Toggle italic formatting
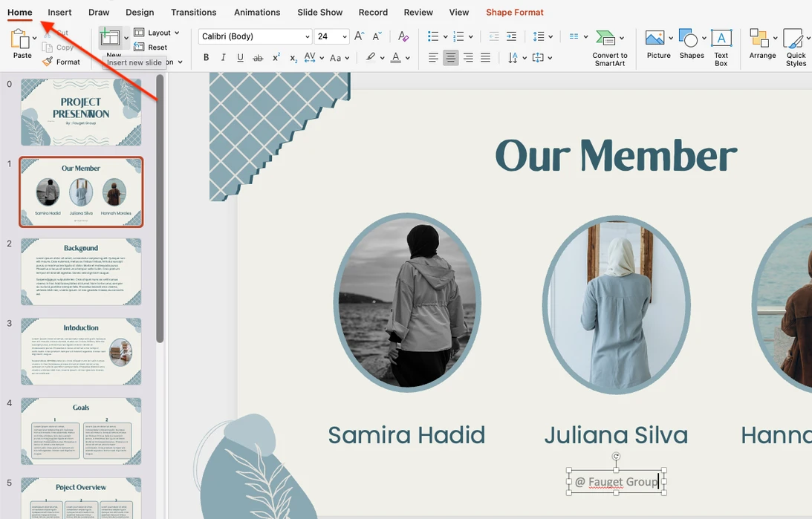The image size is (812, 519). (x=223, y=58)
